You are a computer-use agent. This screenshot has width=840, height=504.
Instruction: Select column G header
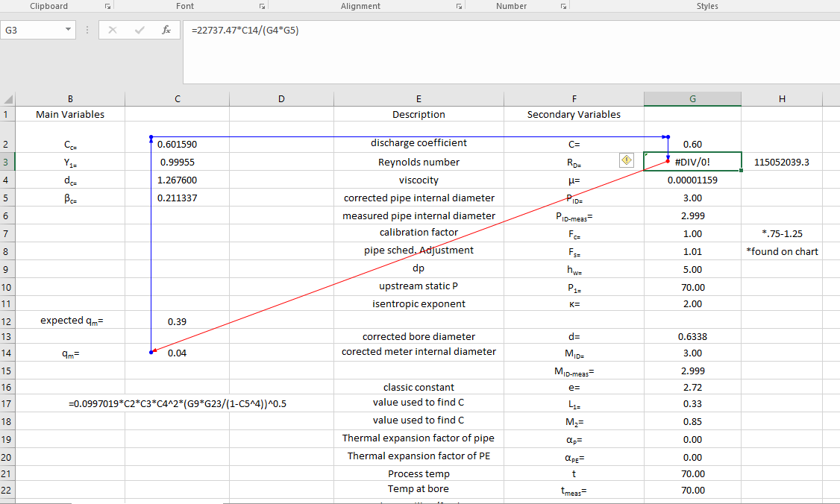tap(693, 99)
